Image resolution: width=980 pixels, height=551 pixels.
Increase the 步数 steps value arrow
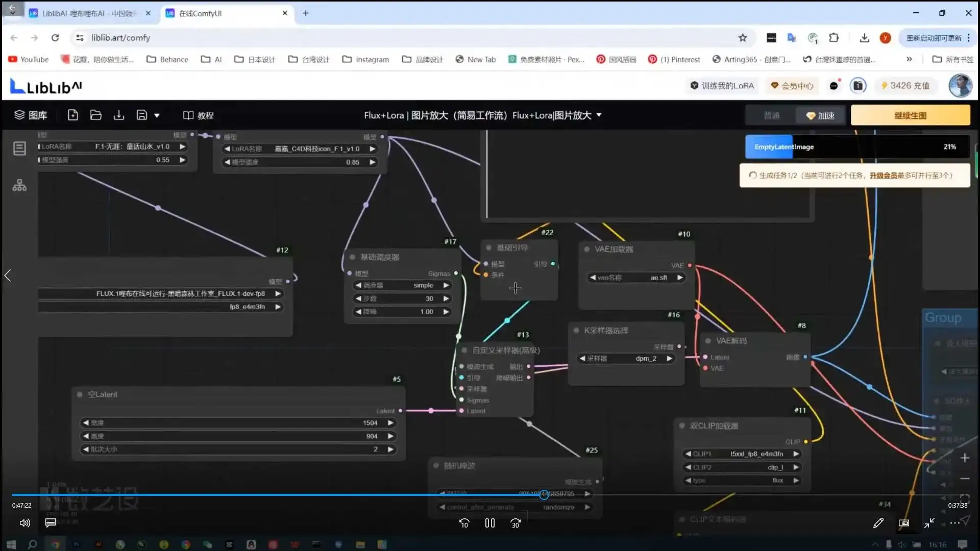(446, 298)
